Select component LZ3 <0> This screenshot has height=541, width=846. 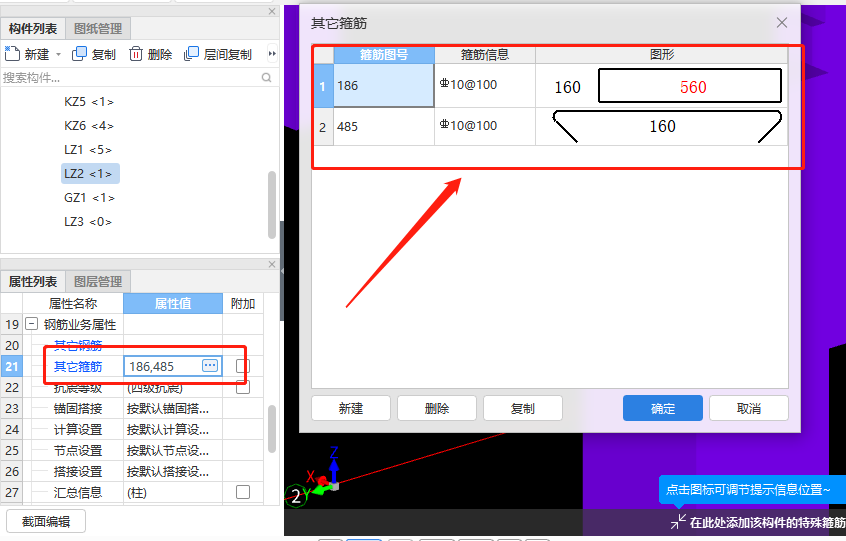click(88, 222)
